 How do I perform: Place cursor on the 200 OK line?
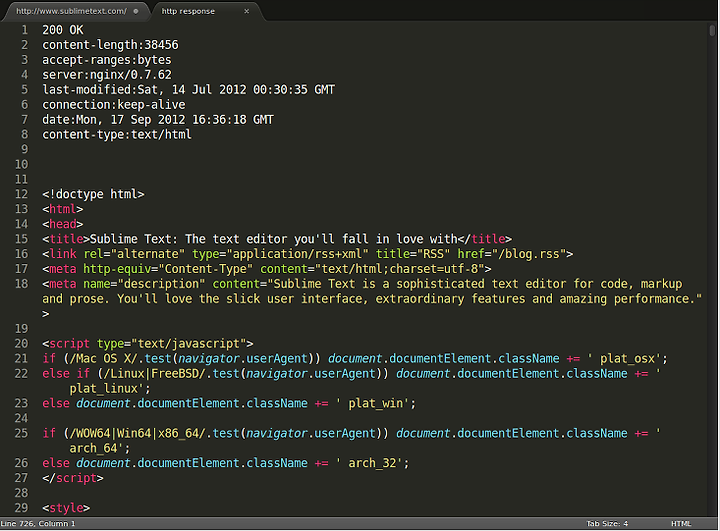coord(63,30)
